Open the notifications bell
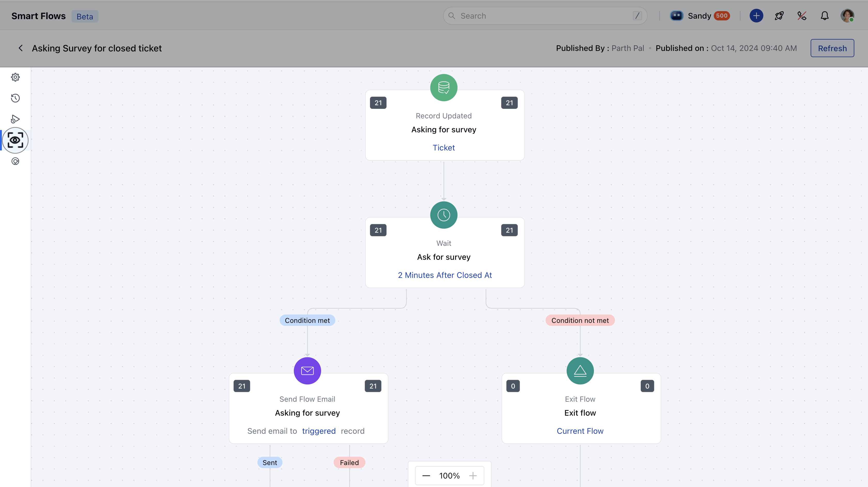Image resolution: width=868 pixels, height=487 pixels. (x=825, y=16)
